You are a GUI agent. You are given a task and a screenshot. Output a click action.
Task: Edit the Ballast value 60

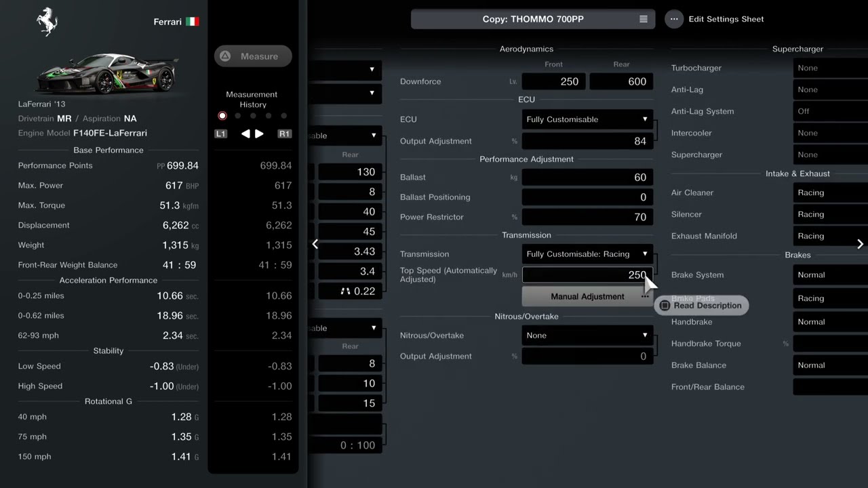pos(587,177)
